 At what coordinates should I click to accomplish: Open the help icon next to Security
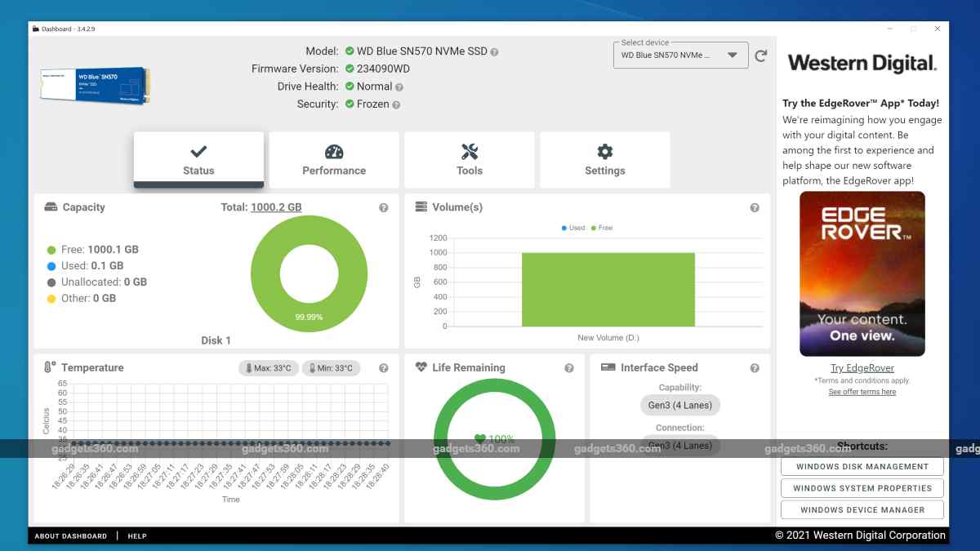click(396, 104)
